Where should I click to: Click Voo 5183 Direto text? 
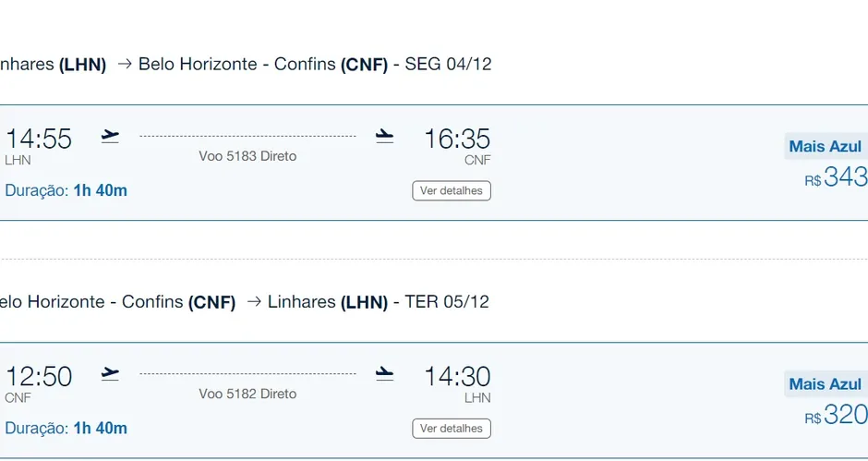click(x=247, y=156)
